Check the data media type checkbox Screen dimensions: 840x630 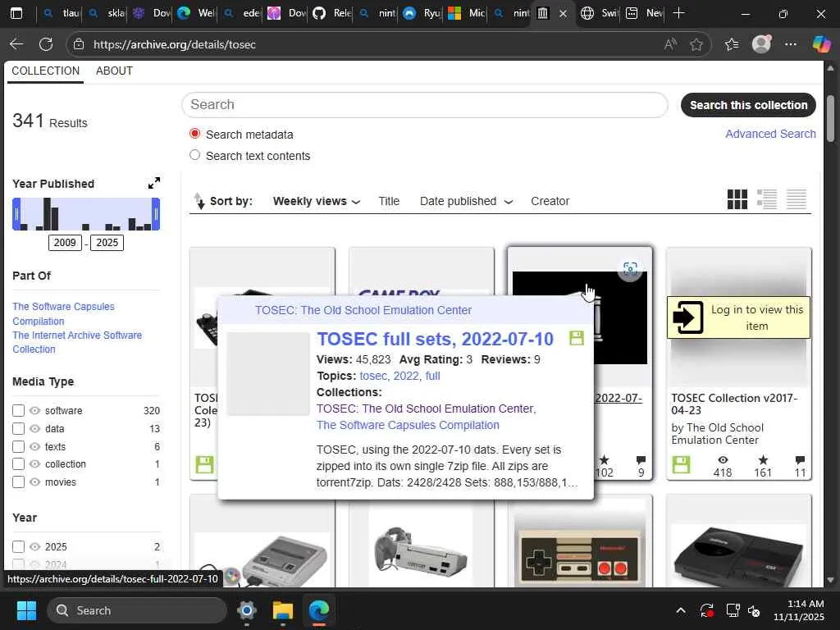point(18,428)
